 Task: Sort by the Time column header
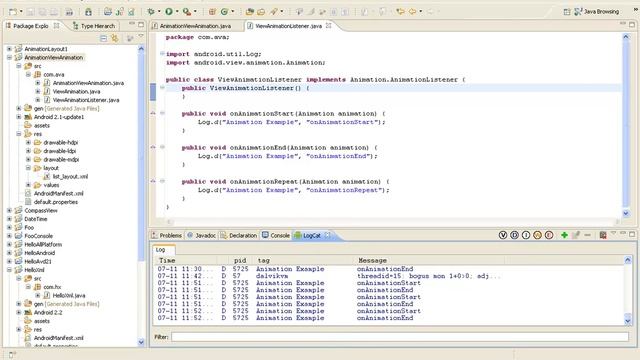click(187, 260)
